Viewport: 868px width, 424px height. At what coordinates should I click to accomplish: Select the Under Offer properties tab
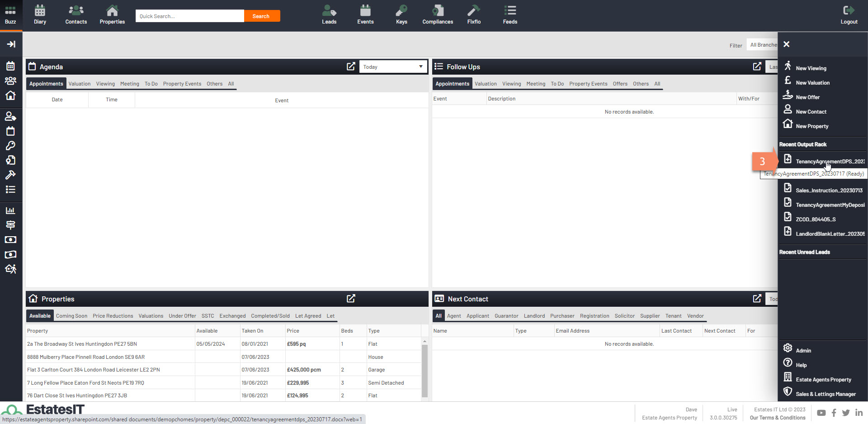coord(182,316)
